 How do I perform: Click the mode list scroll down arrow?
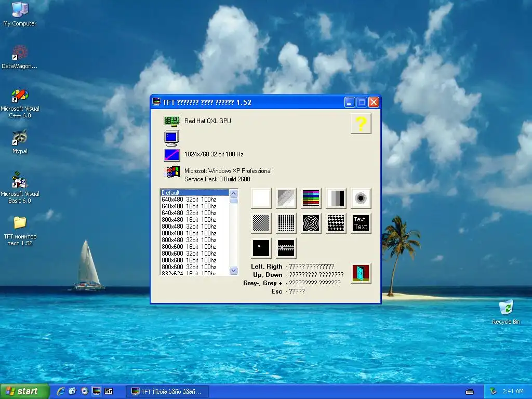click(x=233, y=270)
